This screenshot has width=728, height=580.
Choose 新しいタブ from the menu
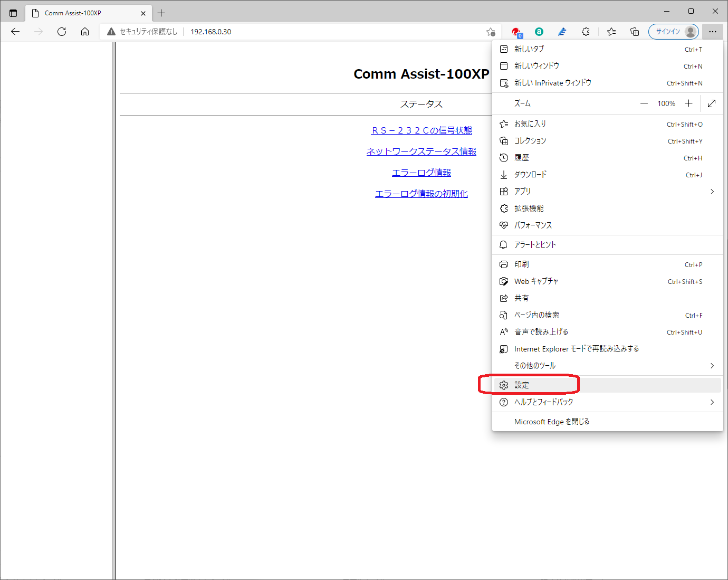click(x=607, y=49)
